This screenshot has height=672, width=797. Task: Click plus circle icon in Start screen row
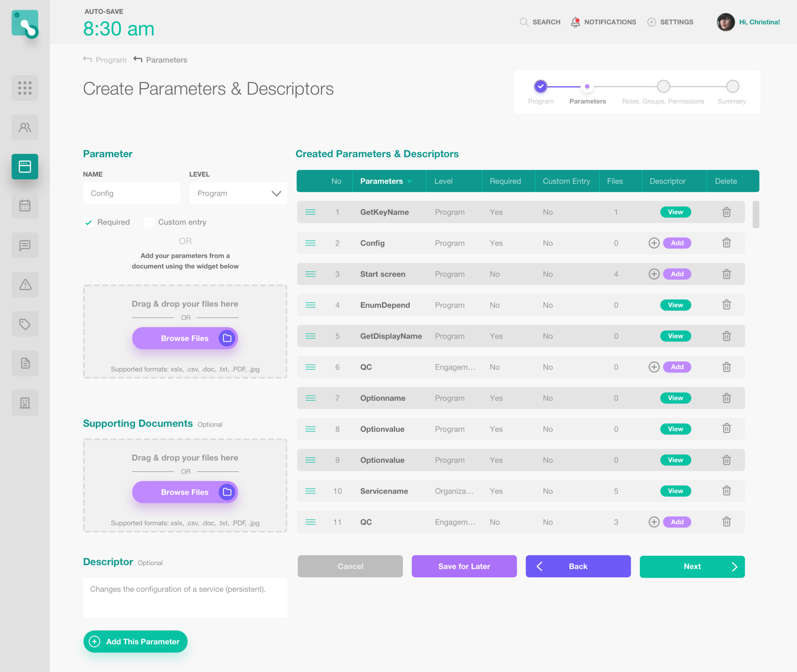click(654, 274)
